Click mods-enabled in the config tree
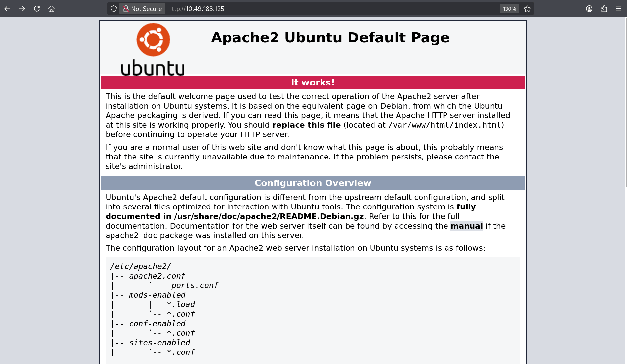This screenshot has height=364, width=627. point(157,295)
